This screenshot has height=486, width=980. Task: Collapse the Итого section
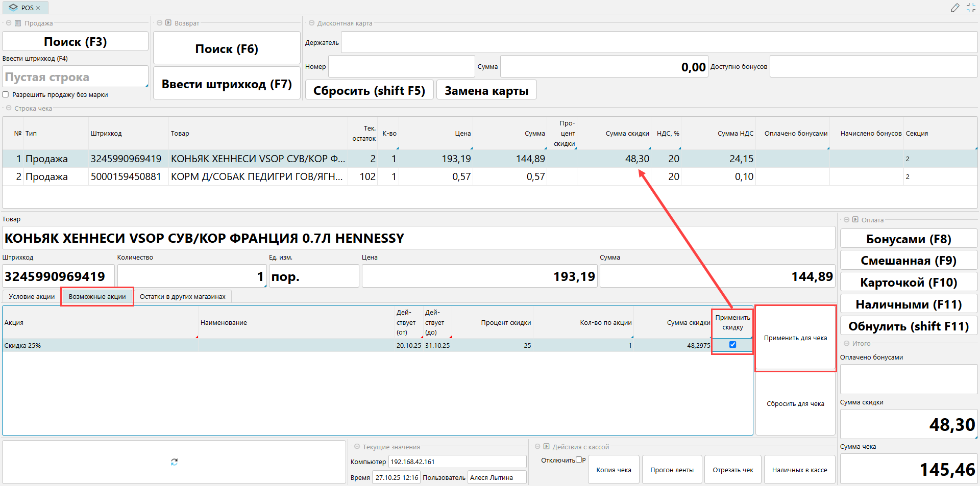coord(846,343)
